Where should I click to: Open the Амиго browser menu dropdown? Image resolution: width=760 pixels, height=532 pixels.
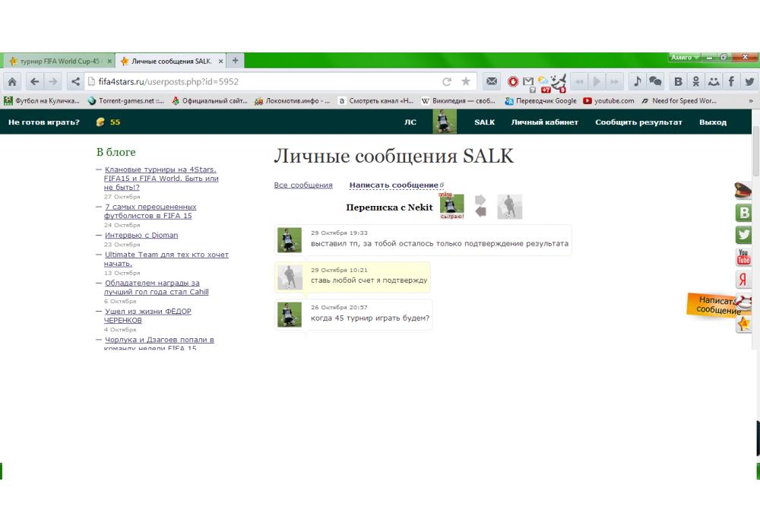(682, 58)
